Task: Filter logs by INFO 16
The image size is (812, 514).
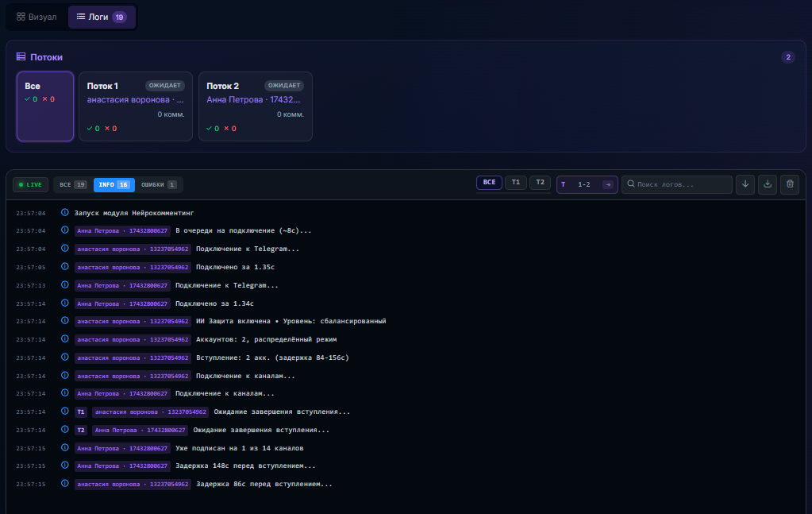Action: pyautogui.click(x=114, y=184)
